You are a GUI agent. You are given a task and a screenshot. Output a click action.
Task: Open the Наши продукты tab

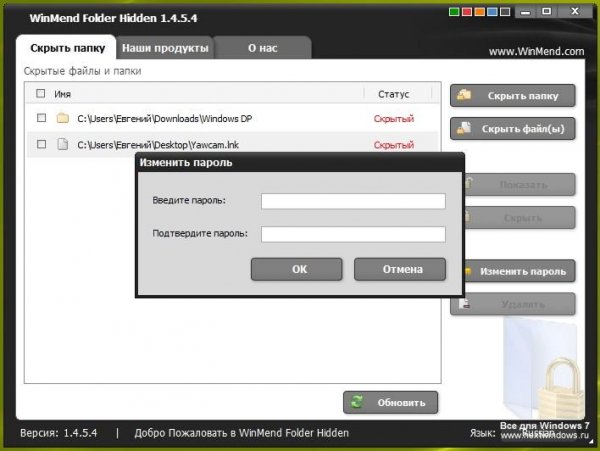coord(165,48)
